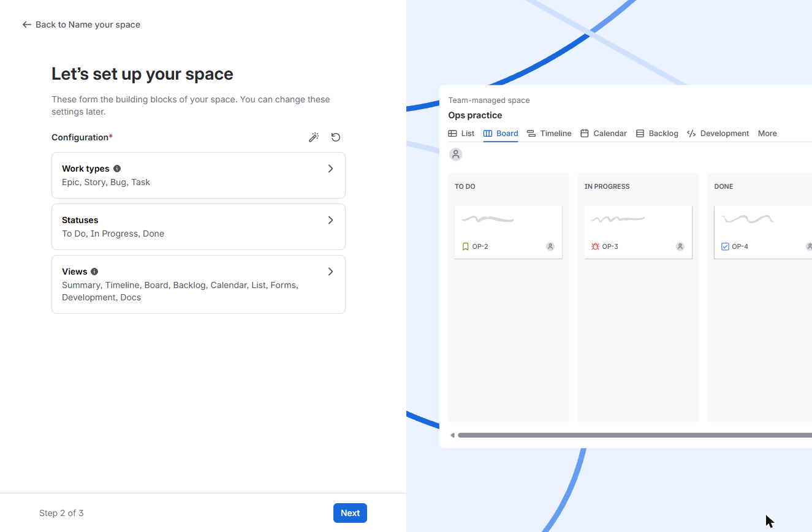This screenshot has height=532, width=812.
Task: Click the Development code icon in preview
Action: point(691,134)
